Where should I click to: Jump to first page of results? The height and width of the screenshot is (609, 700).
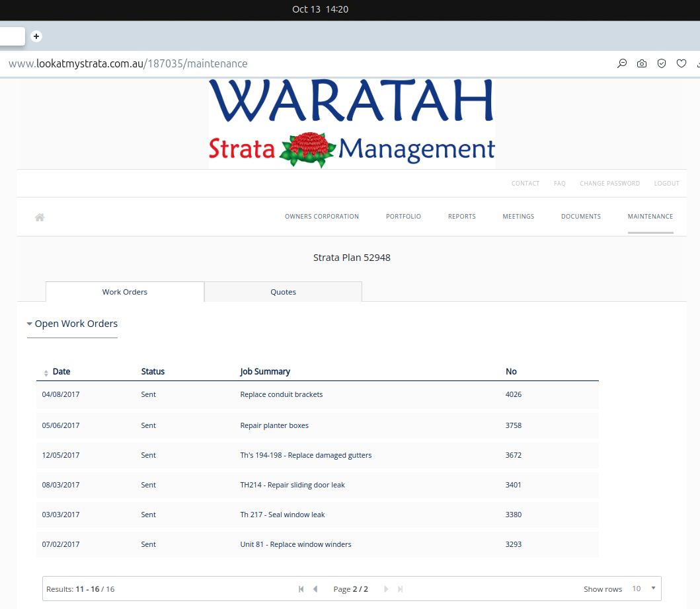pos(301,589)
